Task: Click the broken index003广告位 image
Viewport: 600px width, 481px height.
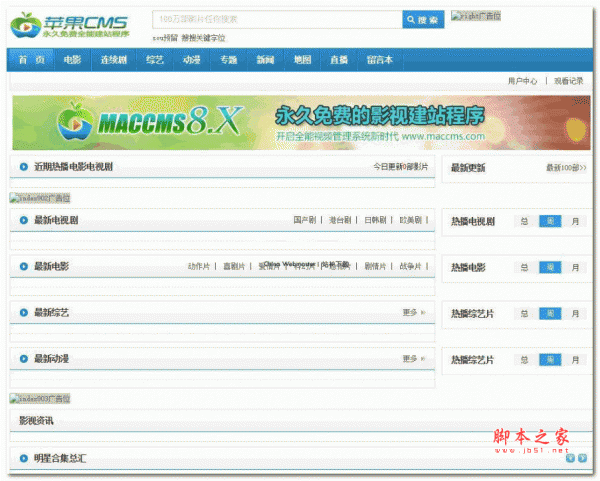Action: click(40, 399)
